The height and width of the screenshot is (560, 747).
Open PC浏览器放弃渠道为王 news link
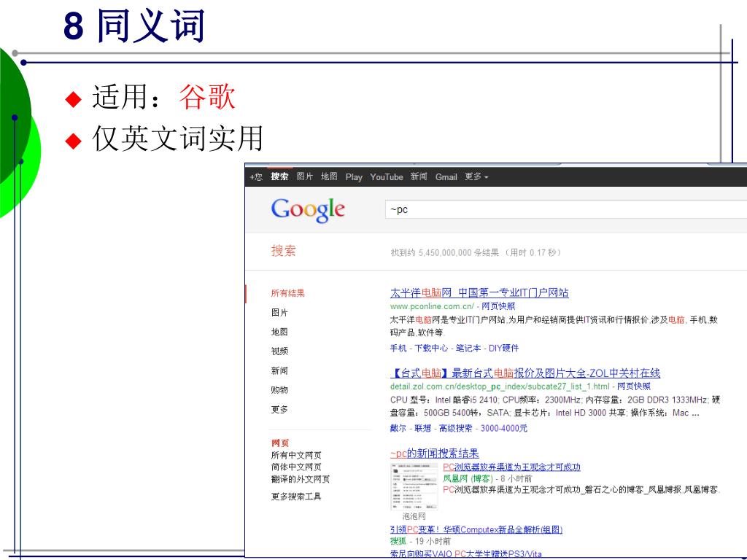511,467
